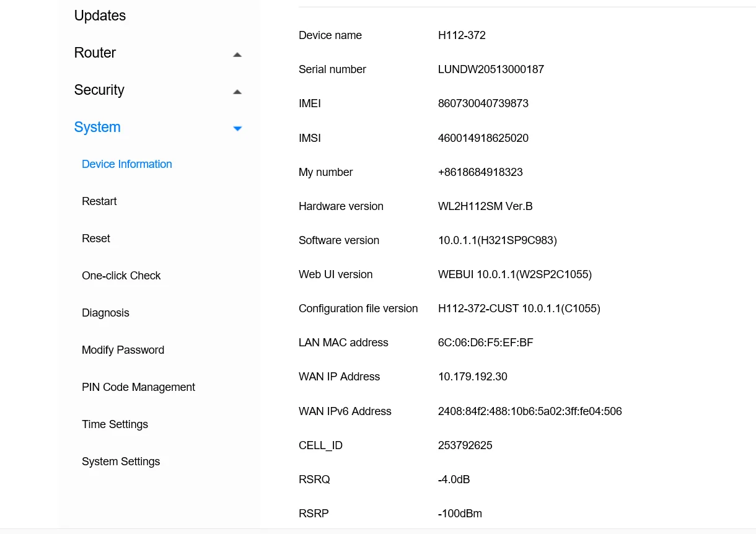Click the LAN MAC address value
The image size is (756, 534).
click(485, 343)
